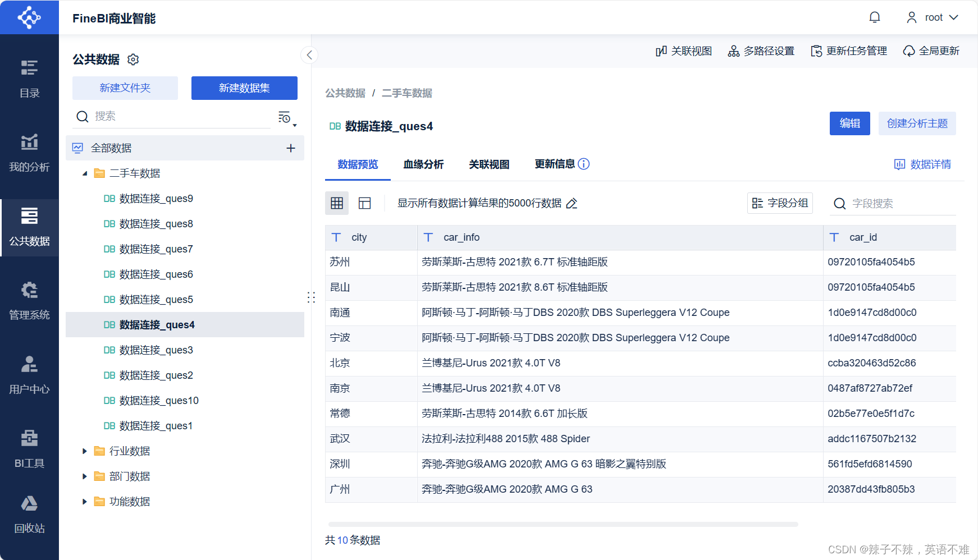Collapse the 二手车数据 folder triangle
The image size is (978, 560).
click(x=85, y=173)
